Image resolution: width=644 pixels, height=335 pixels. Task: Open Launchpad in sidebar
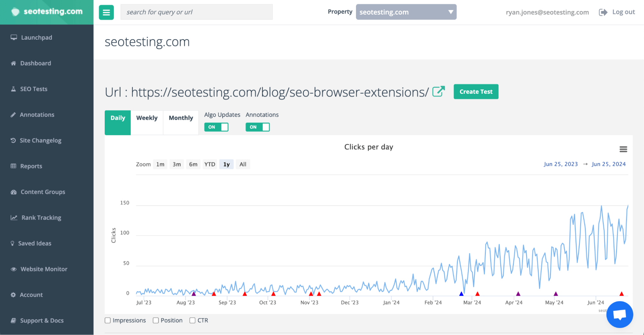[x=36, y=37]
